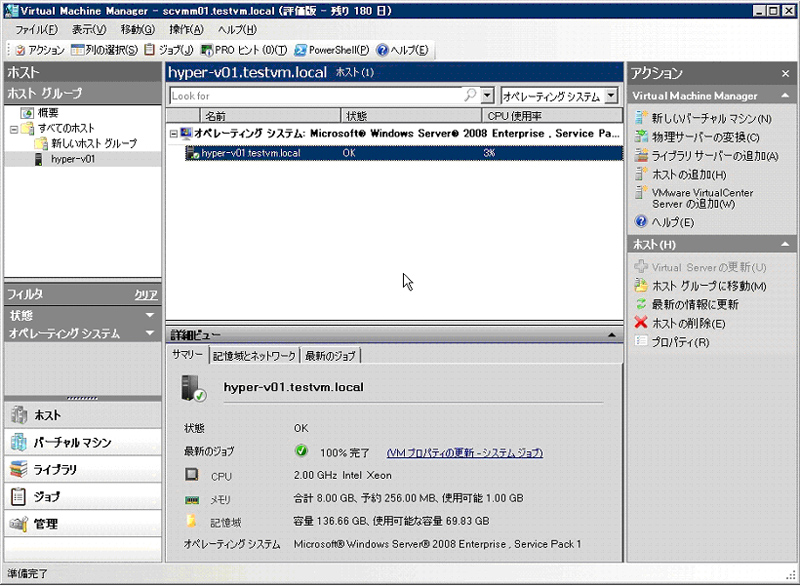Collapse the operating system group row
The image size is (800, 586).
coord(173,134)
